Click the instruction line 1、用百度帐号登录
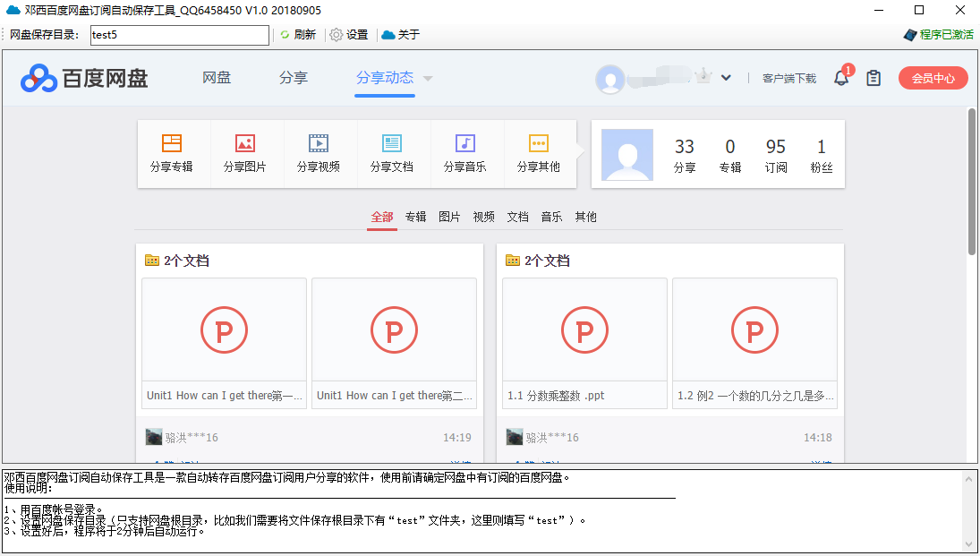 54,509
